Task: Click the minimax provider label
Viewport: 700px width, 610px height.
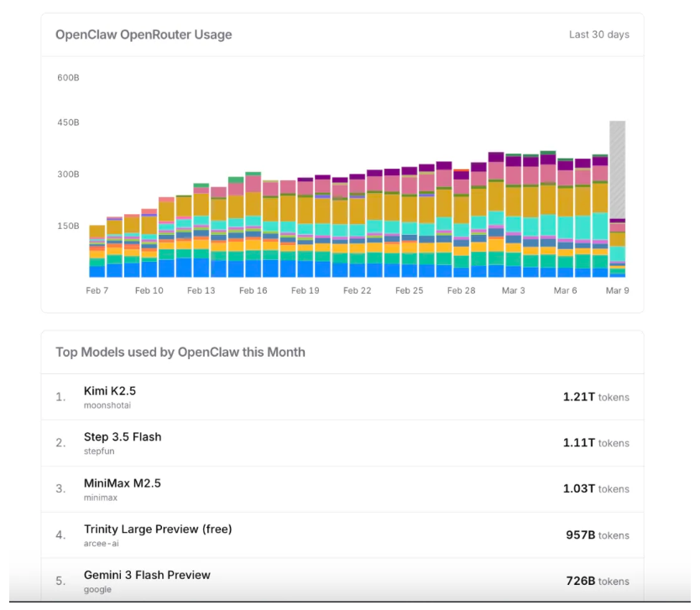Action: pos(102,498)
